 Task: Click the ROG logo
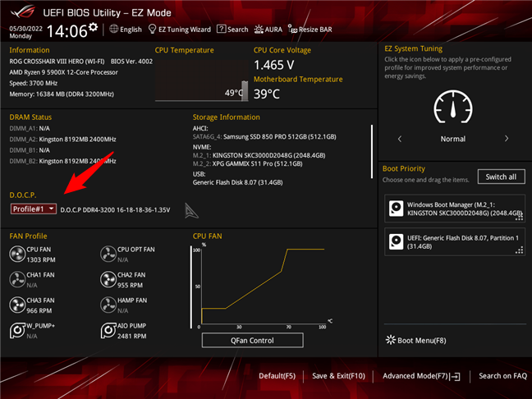(22, 11)
